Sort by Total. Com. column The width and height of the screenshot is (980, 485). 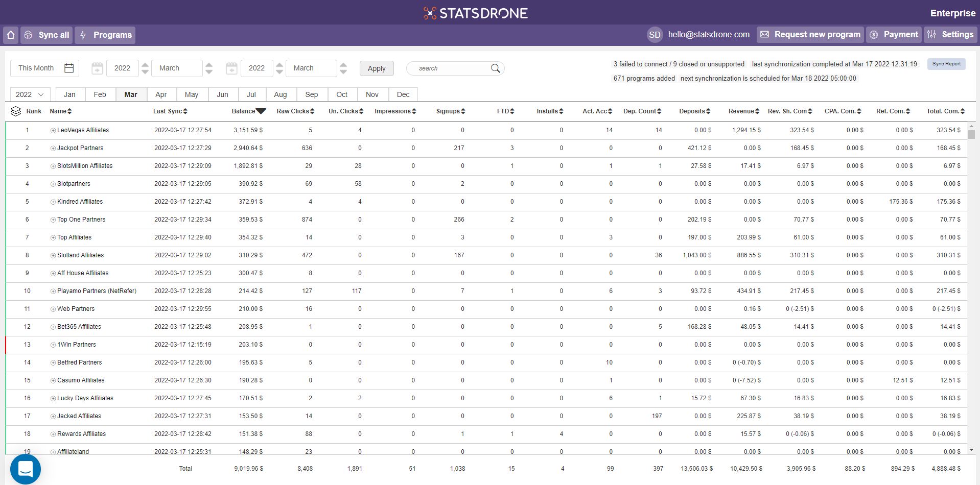(946, 111)
